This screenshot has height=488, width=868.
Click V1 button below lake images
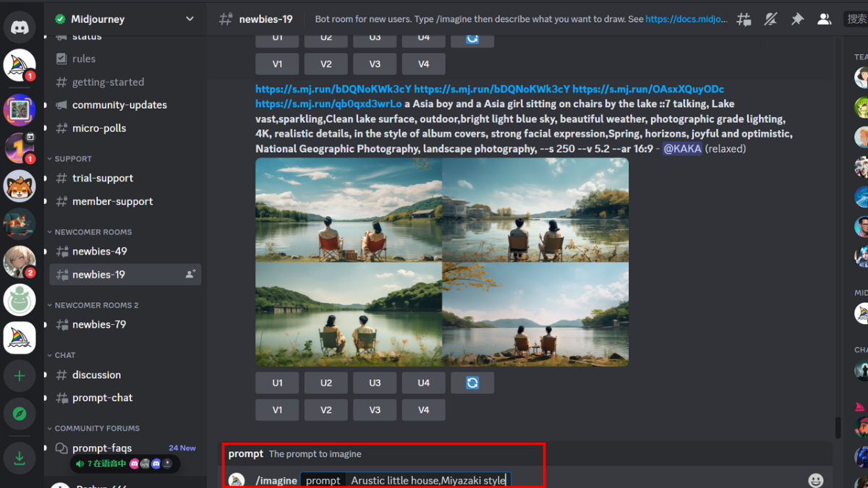click(277, 410)
